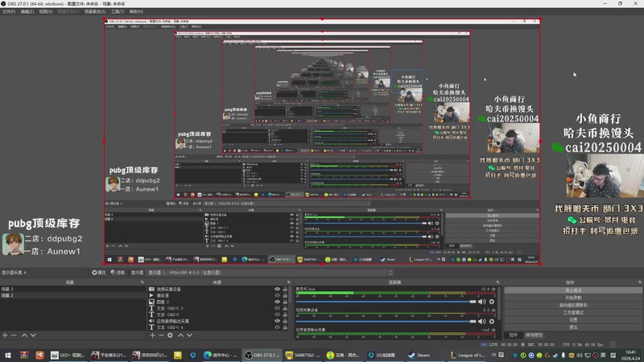Toggle the lock on 应用音频输出采集 source
The width and height of the screenshot is (644, 362).
point(285,321)
